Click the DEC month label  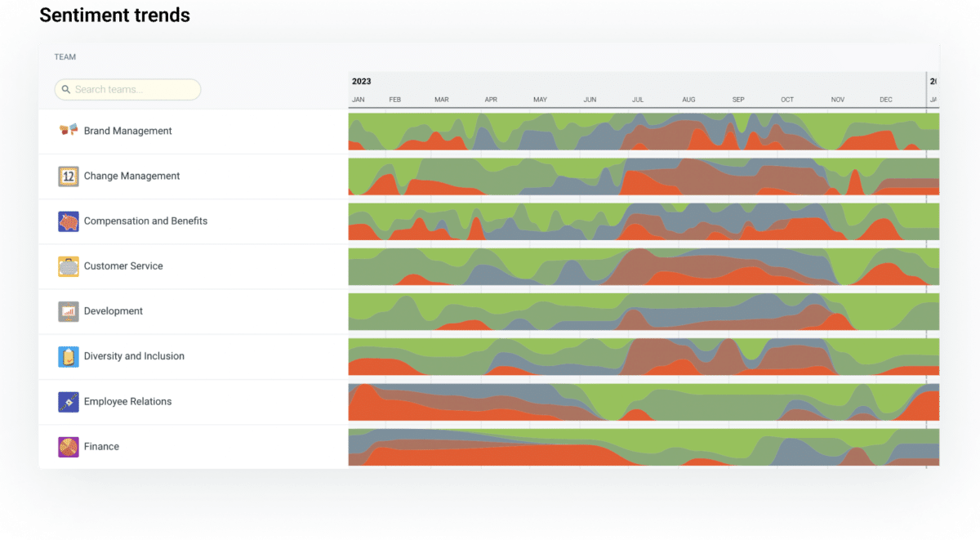885,99
